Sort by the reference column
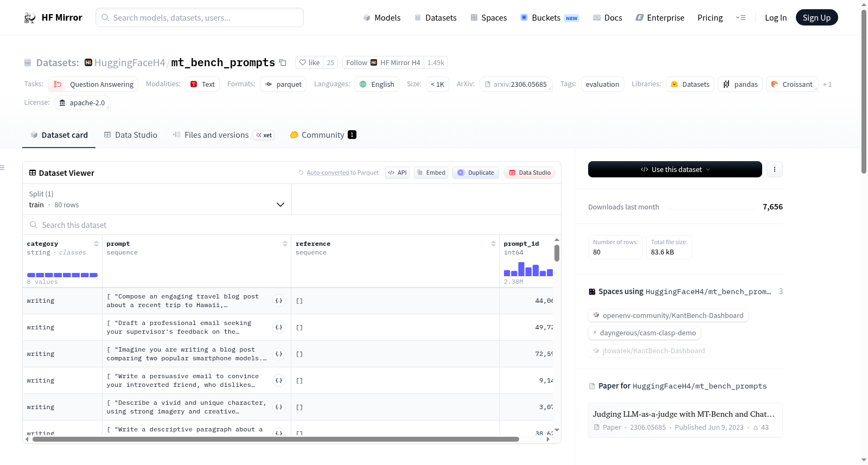The width and height of the screenshot is (868, 465). click(493, 244)
